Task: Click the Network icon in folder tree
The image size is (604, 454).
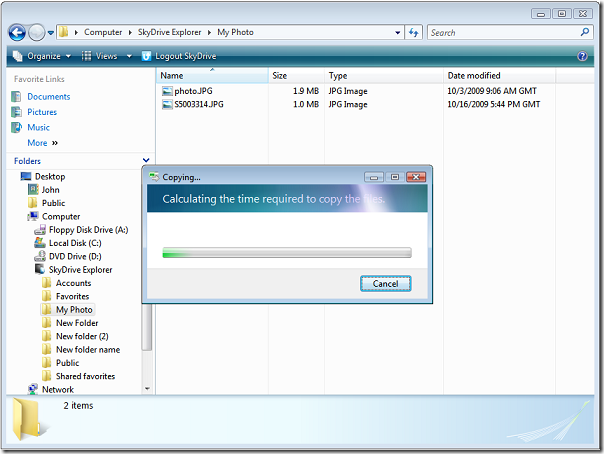Action: pyautogui.click(x=33, y=389)
